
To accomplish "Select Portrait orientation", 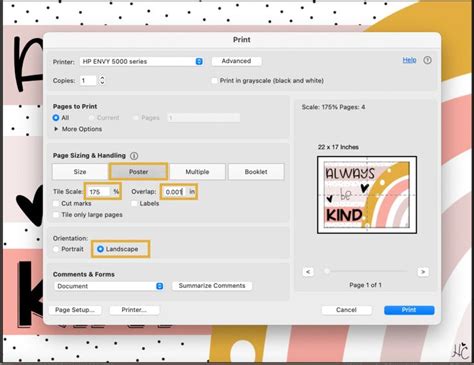I will 56,249.
